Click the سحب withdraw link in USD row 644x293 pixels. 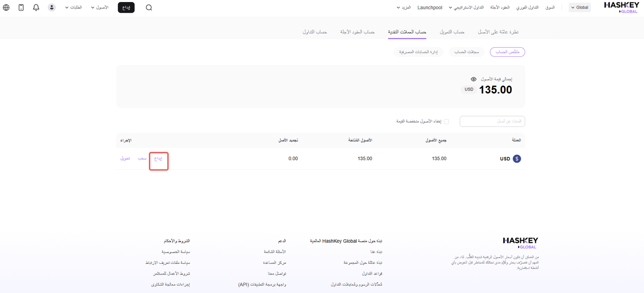pos(142,158)
